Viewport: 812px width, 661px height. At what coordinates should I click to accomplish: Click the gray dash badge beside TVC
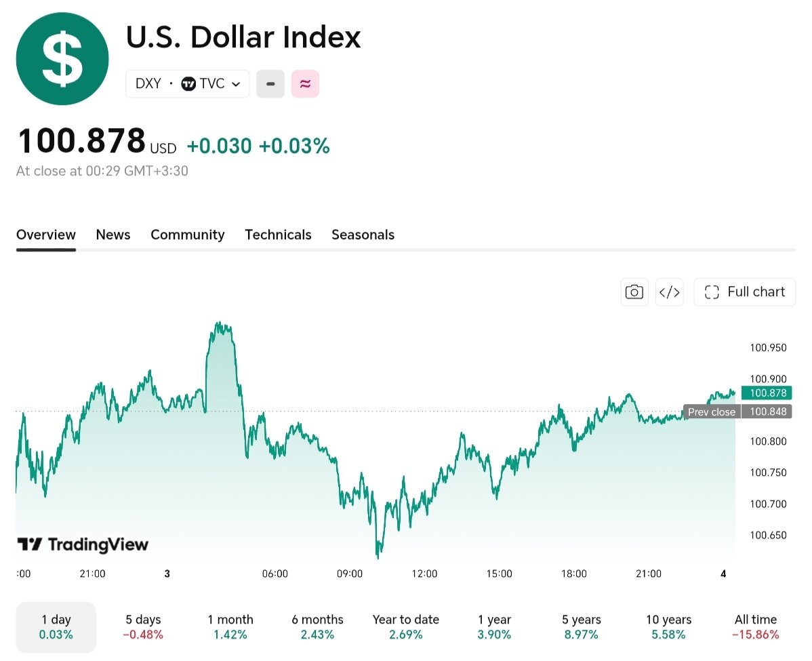point(270,83)
